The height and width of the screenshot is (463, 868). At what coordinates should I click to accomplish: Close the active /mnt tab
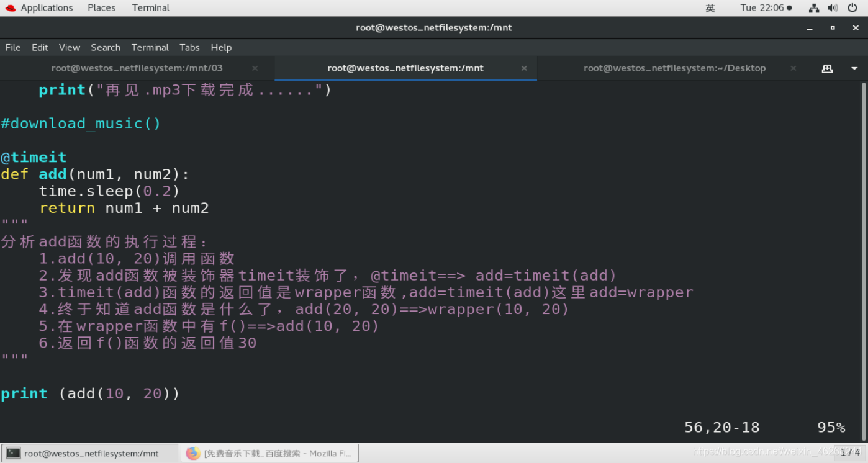(524, 68)
